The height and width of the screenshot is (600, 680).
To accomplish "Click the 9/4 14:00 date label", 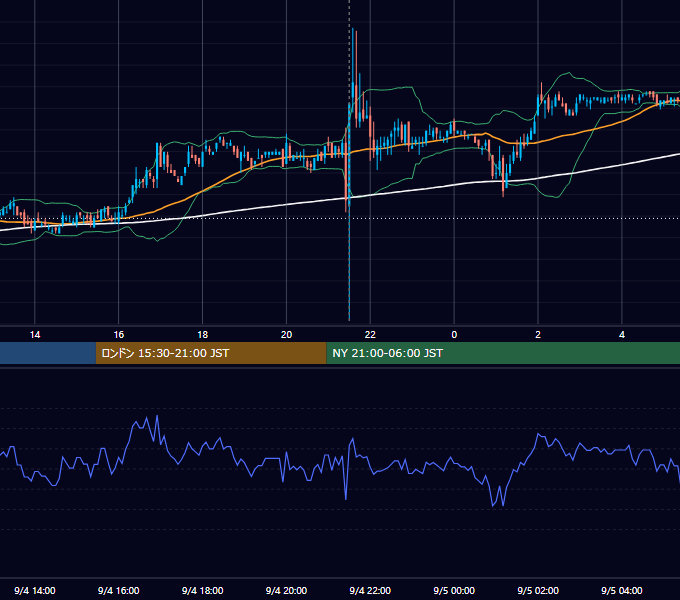I will point(35,590).
